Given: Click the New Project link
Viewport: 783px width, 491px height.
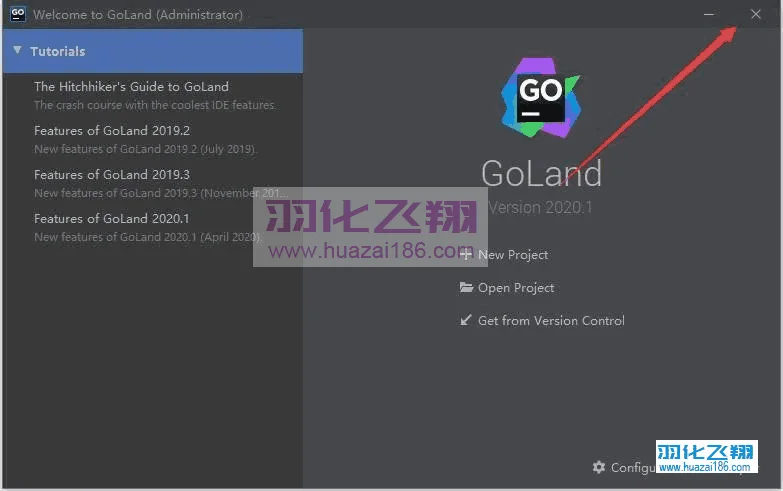Looking at the screenshot, I should [x=513, y=255].
